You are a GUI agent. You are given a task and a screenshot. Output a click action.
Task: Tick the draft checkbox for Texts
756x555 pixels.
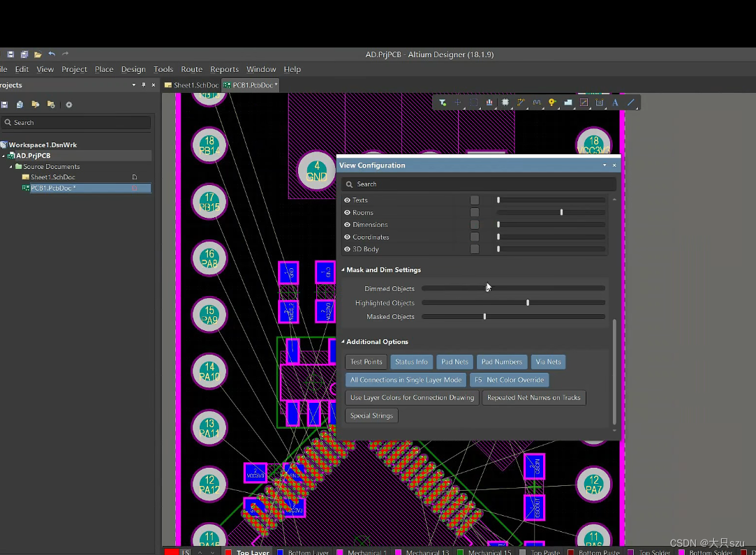[x=475, y=200]
